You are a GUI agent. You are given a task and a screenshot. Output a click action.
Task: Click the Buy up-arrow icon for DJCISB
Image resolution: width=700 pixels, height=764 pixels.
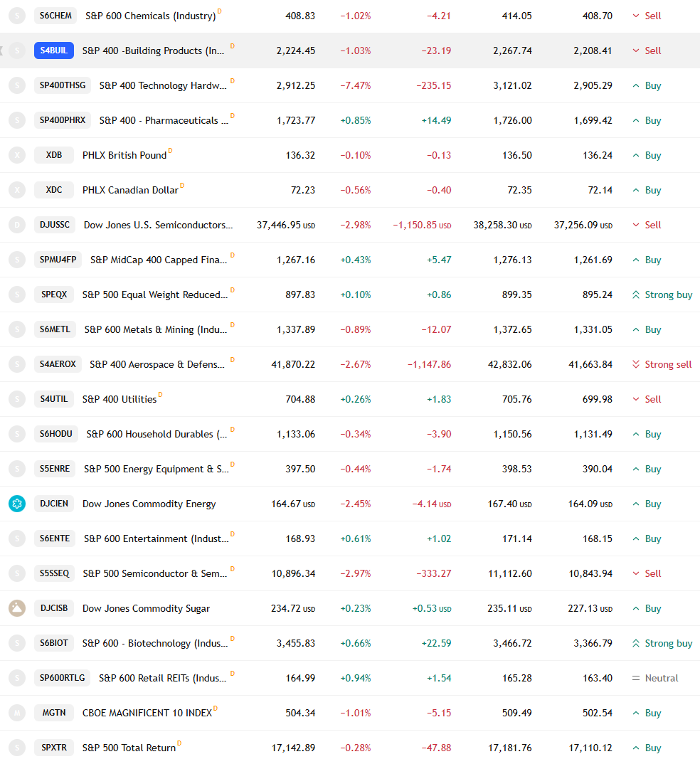coord(636,608)
